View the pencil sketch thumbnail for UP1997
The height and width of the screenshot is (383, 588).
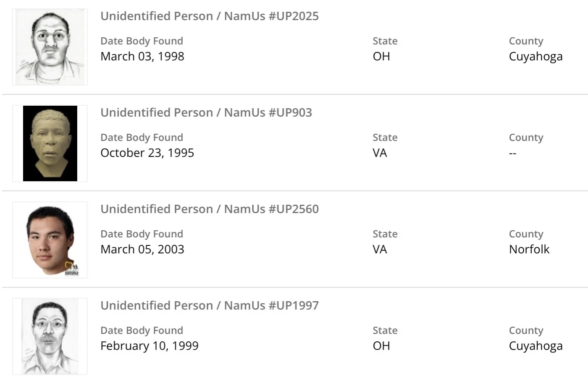[50, 336]
